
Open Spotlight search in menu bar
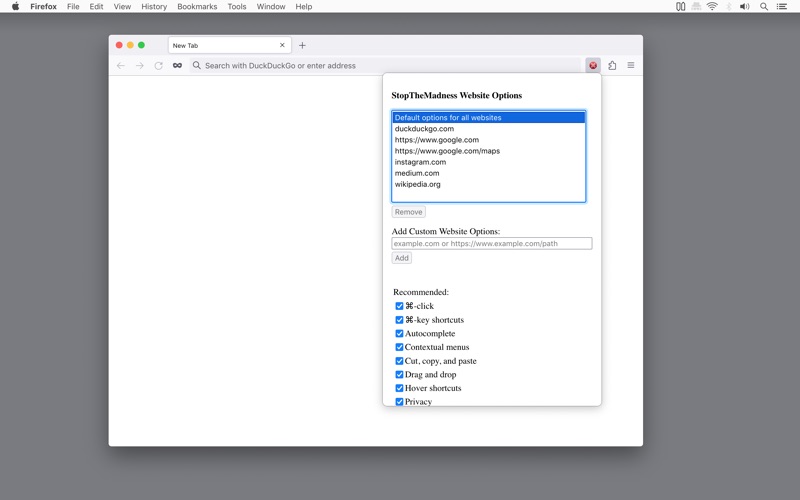pos(764,7)
